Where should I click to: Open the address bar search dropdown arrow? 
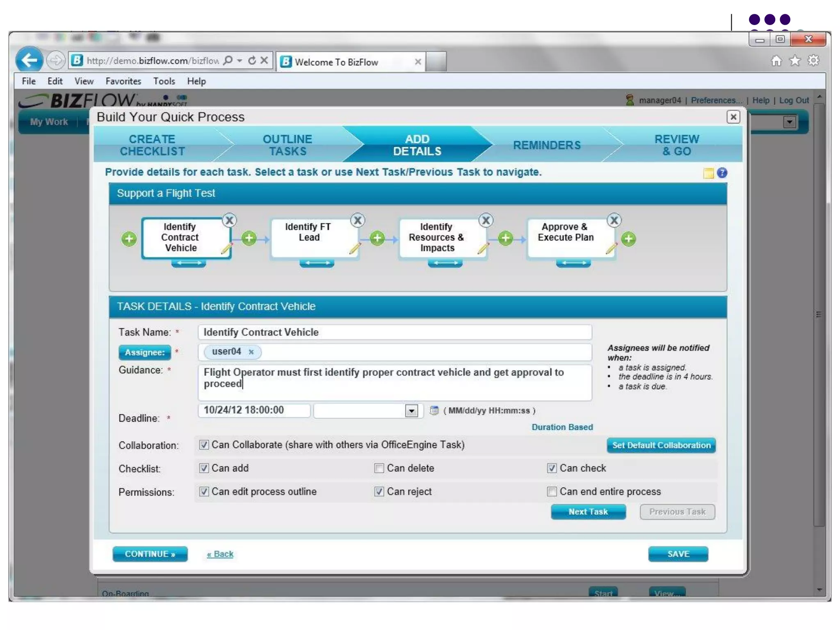coord(240,61)
